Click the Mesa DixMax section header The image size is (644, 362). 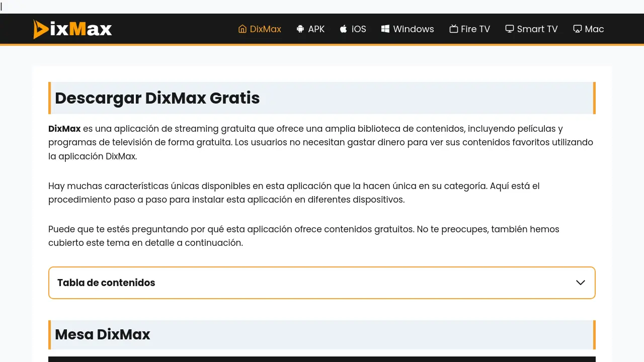pyautogui.click(x=102, y=334)
